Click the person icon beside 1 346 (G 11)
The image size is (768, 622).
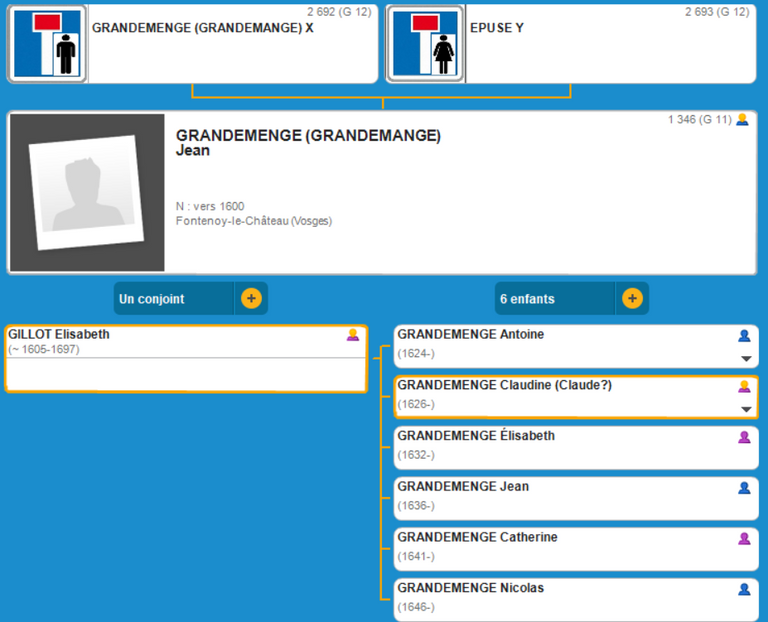point(742,120)
